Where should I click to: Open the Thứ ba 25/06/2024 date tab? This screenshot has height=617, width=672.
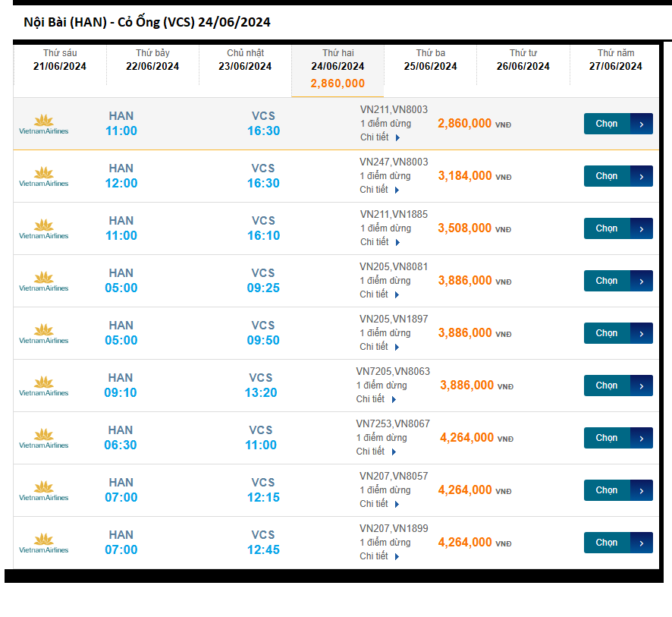point(430,60)
